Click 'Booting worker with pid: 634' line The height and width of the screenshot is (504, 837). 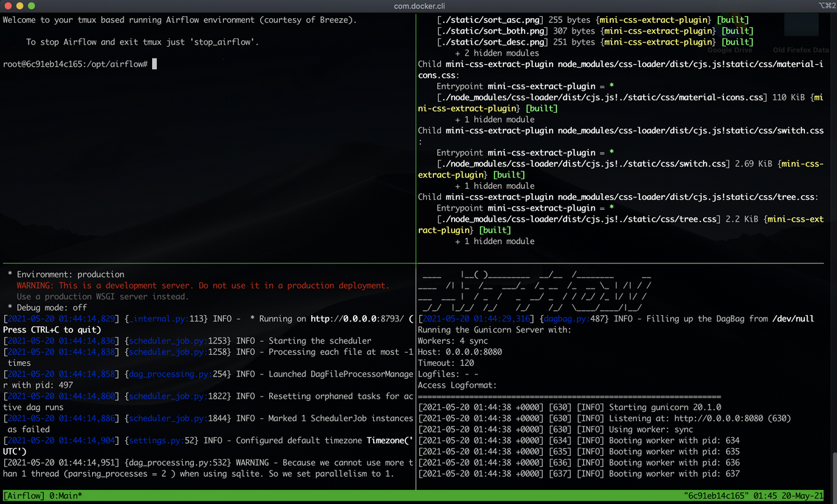coord(578,441)
